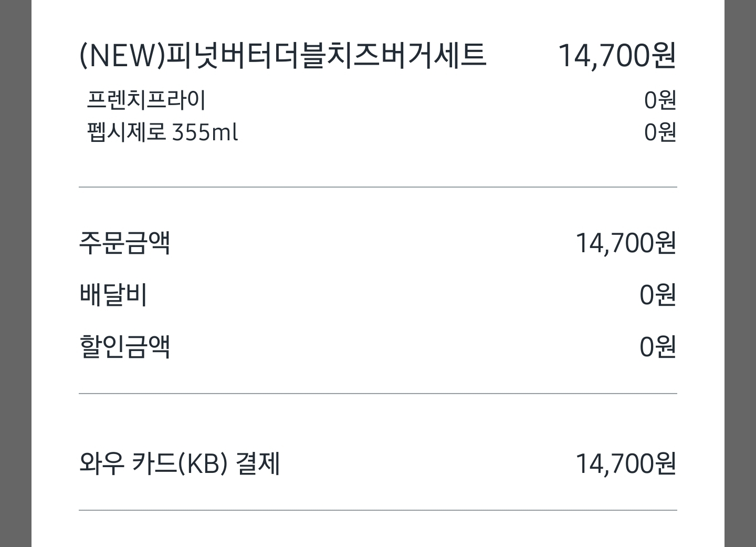756x547 pixels.
Task: Click the 0원 price beside 프렌치프라이
Action: 660,100
